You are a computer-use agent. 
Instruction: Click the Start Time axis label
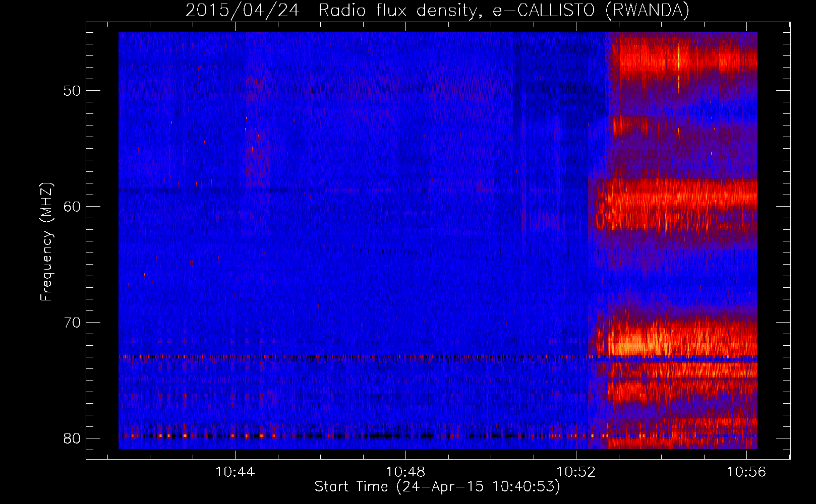coord(437,487)
